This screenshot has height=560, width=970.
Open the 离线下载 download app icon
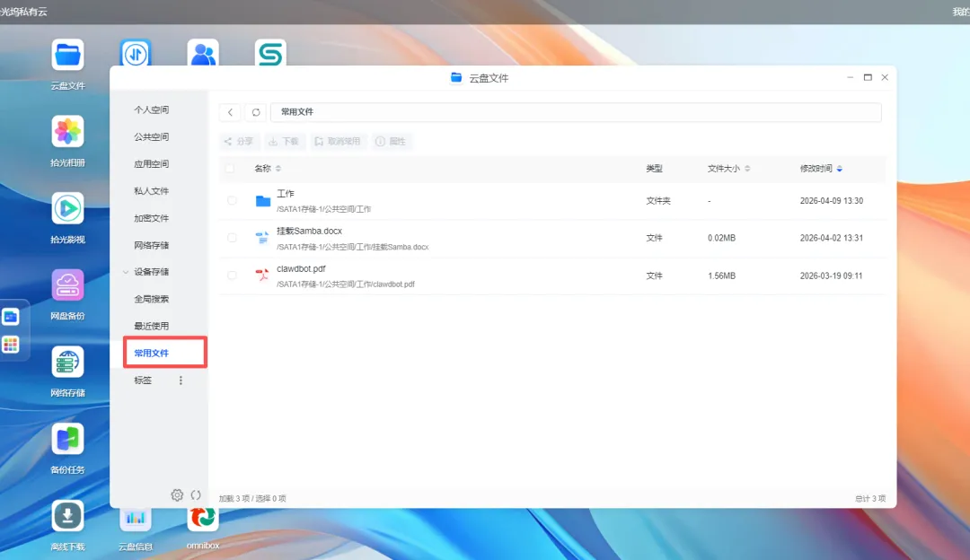pyautogui.click(x=67, y=516)
